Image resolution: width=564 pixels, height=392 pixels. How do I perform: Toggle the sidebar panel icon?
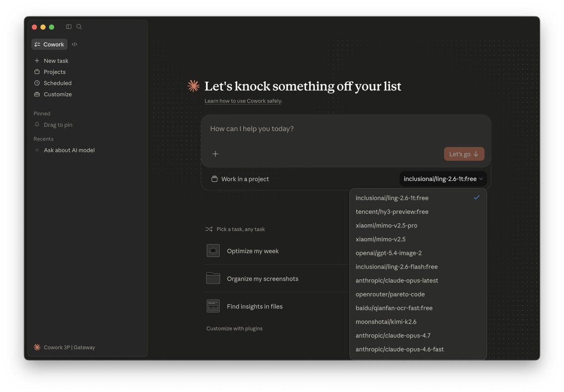69,27
